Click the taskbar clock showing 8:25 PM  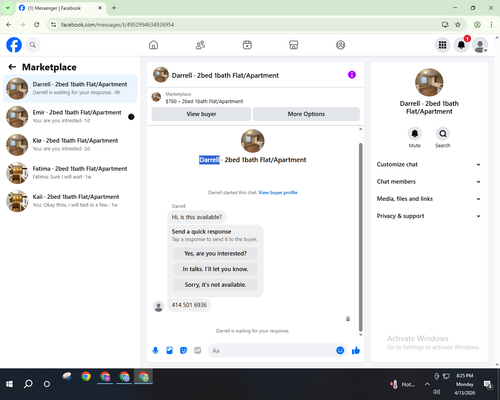(465, 384)
